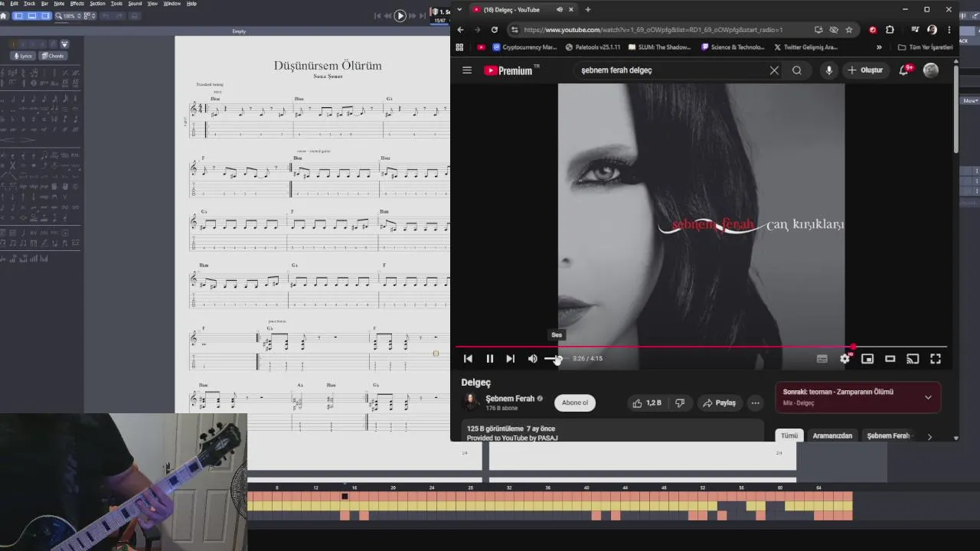Bookmark this page with star icon

(849, 30)
